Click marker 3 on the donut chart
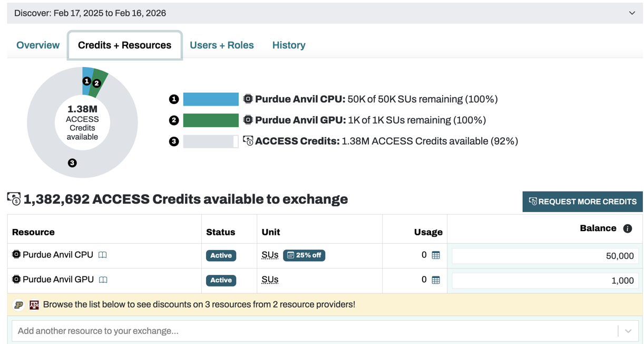Viewport: 644px width, 344px height. click(x=72, y=163)
